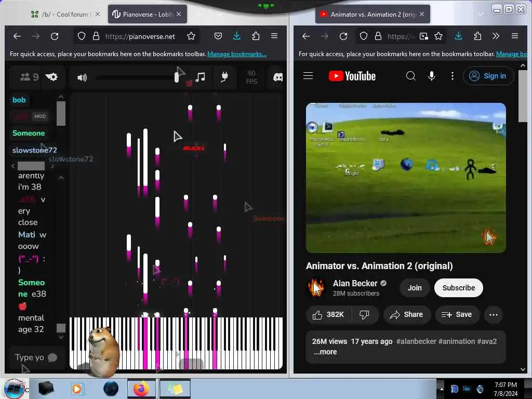Open Alan Becker channel avatar
This screenshot has height=399, width=532.
[x=315, y=288]
